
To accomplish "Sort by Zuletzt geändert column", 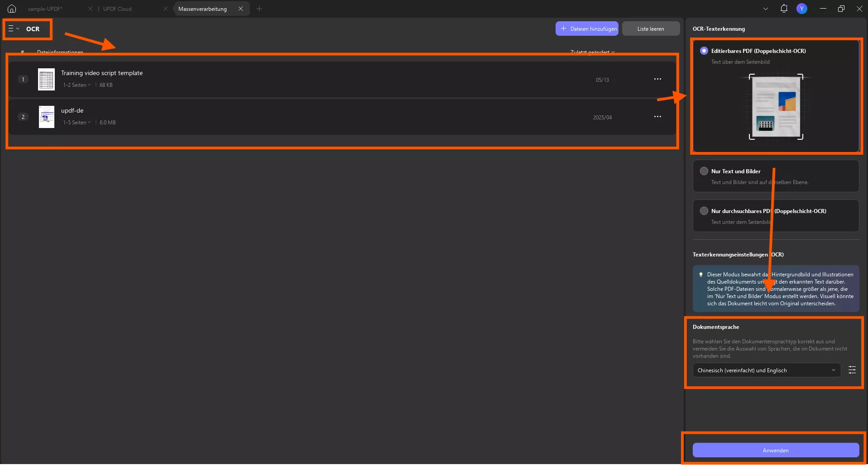I will (592, 52).
